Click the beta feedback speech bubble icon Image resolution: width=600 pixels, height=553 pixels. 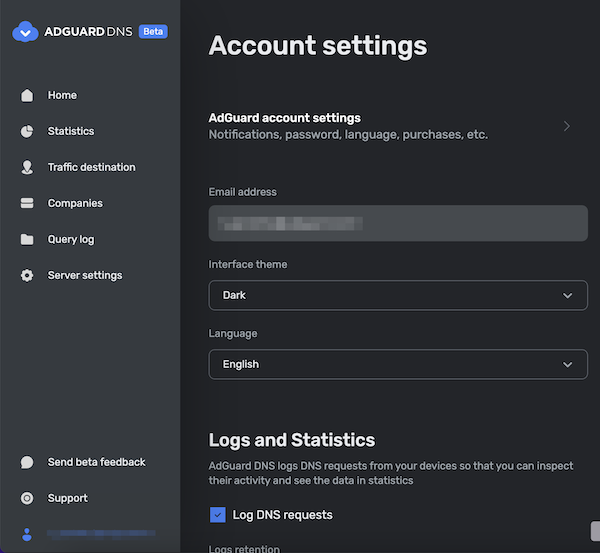27,462
